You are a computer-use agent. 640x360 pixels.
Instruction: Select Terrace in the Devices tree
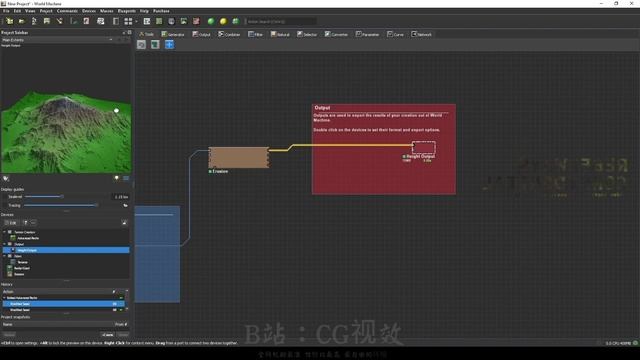[x=22, y=262]
